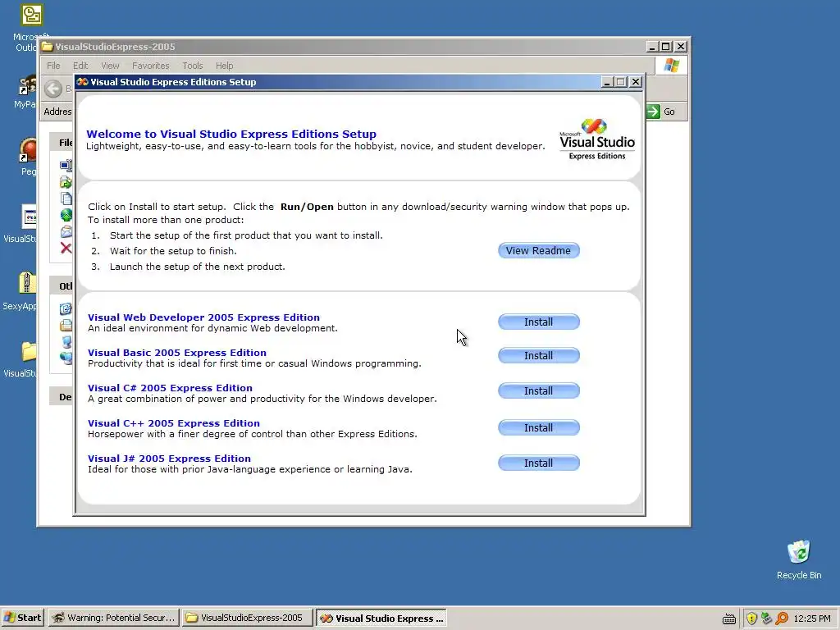The image size is (840, 630).
Task: Open Visual C# 2005 Express Edition link
Action: pyautogui.click(x=170, y=388)
